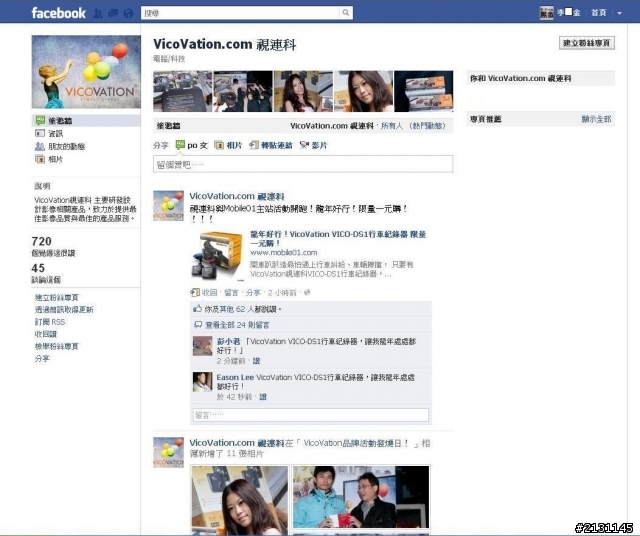Click wall speech-bubble icon in sidebar
640x536 pixels.
pyautogui.click(x=40, y=120)
